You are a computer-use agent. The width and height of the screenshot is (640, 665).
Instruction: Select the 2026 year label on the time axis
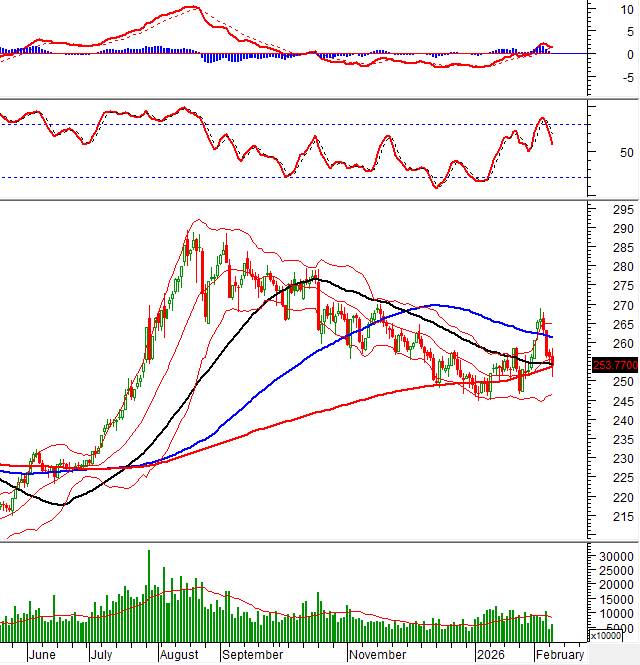pyautogui.click(x=491, y=655)
